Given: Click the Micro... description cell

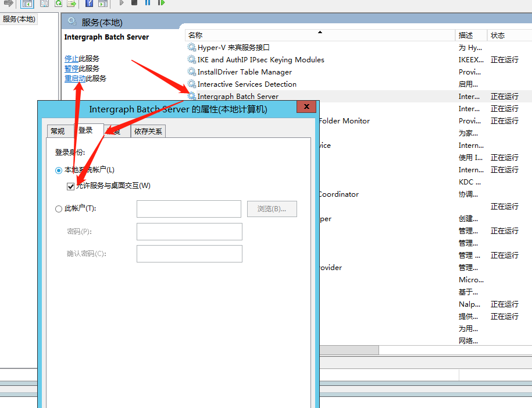Looking at the screenshot, I should pos(471,280).
